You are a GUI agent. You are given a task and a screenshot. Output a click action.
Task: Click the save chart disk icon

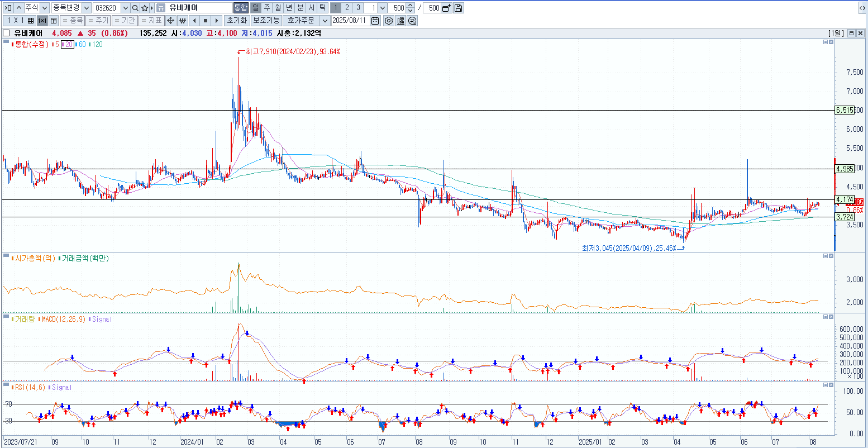point(458,8)
